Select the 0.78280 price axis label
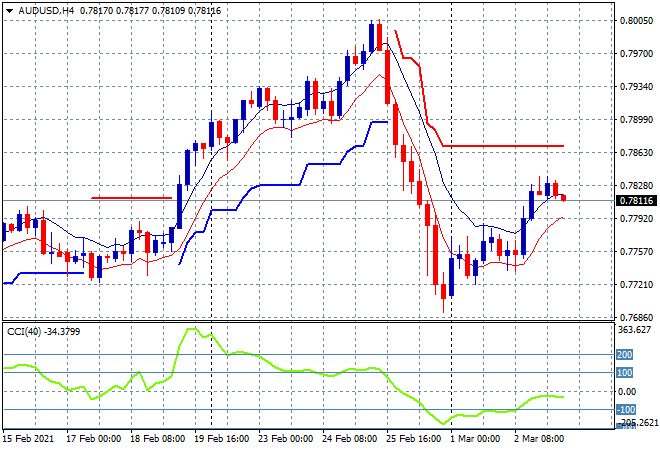Screen dimensions: 660x450 pos(636,186)
